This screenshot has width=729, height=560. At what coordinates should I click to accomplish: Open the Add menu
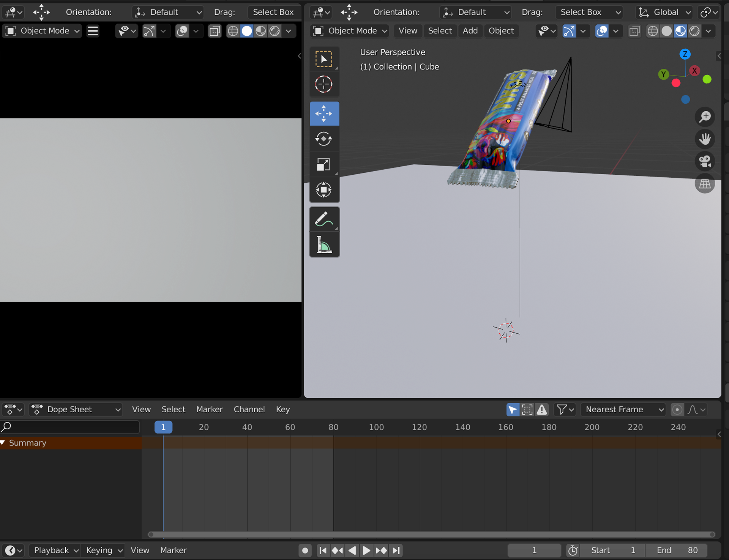coord(470,31)
